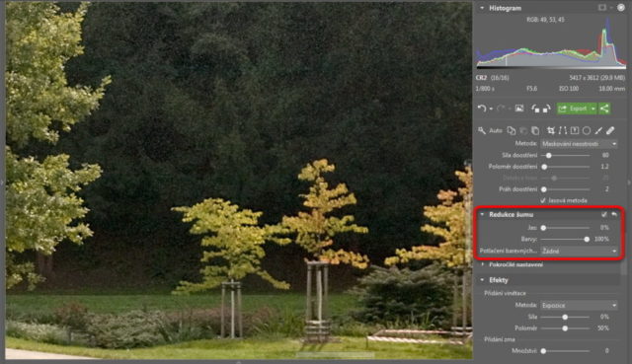Viewport: 632px width, 364px height.
Task: Click the magic wand Auto enhance icon
Action: point(482,130)
